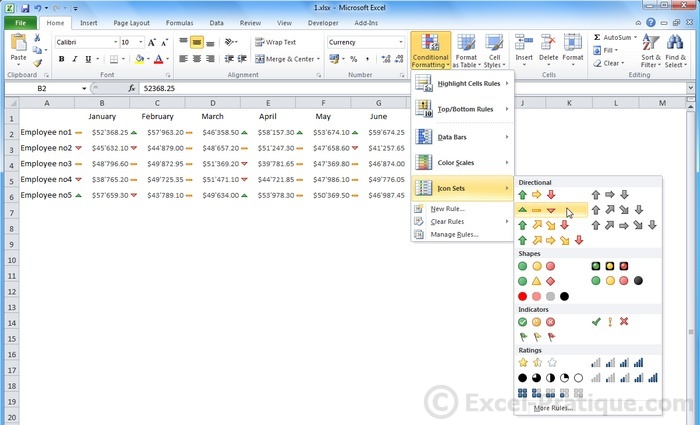Switch to the Formulas tab
This screenshot has width=700, height=425.
click(x=179, y=23)
